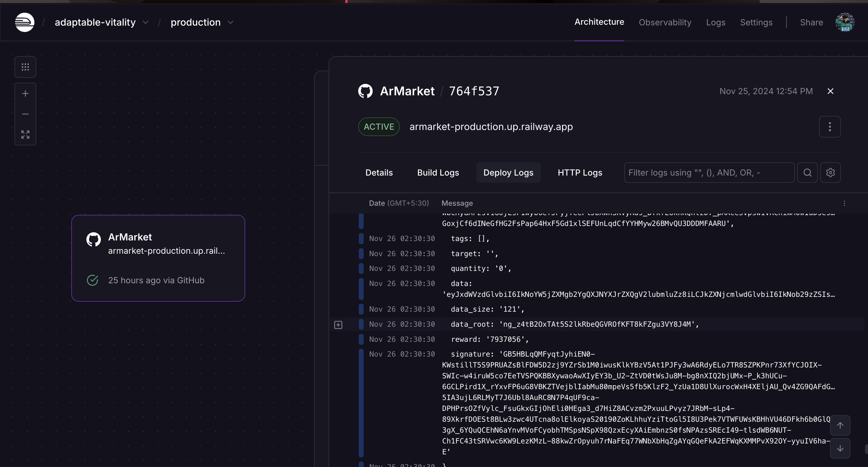Click the Share button
This screenshot has width=868, height=467.
[x=812, y=23]
